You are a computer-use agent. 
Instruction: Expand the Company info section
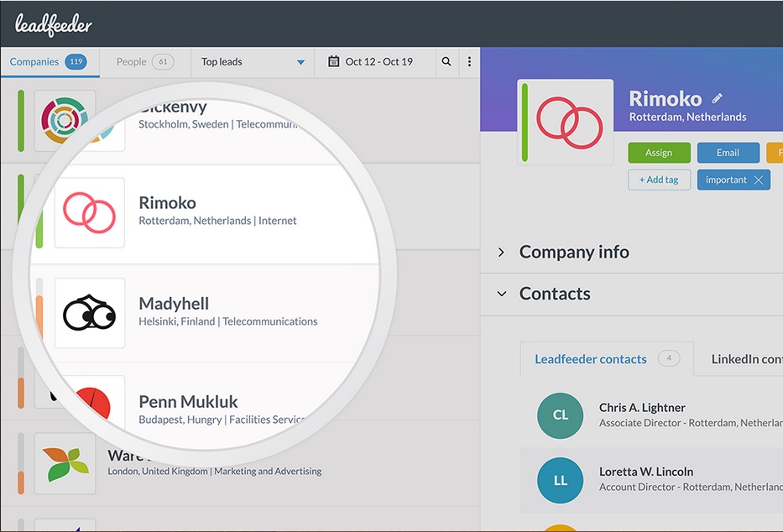tap(574, 252)
